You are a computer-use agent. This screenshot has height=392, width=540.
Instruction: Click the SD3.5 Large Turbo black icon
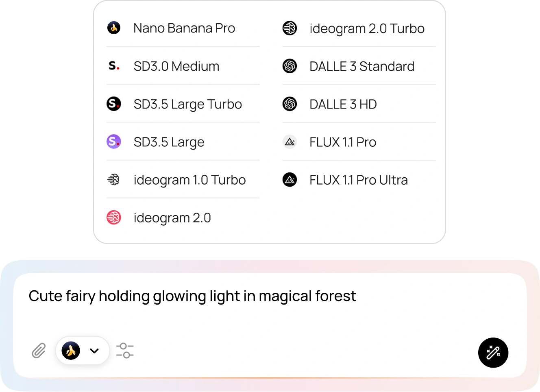(114, 104)
